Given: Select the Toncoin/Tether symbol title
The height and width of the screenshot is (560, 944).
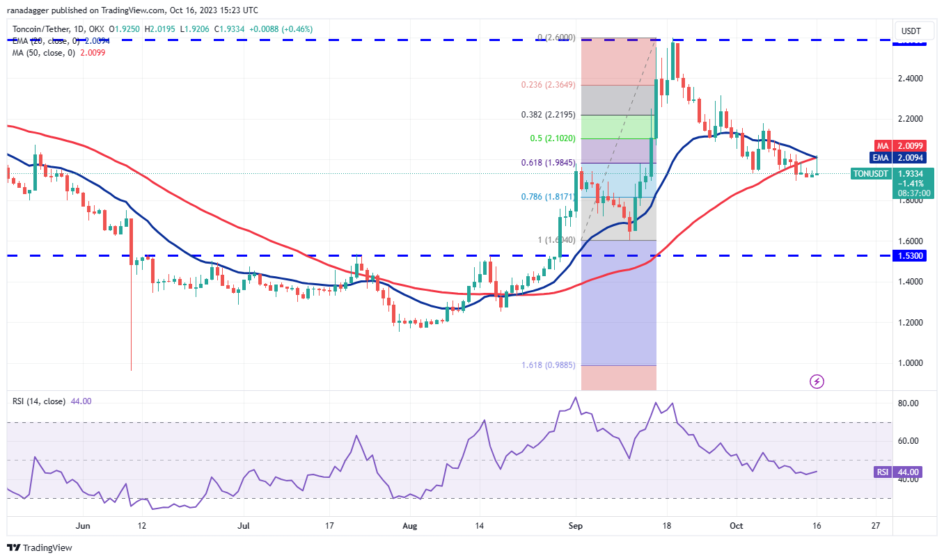Looking at the screenshot, I should click(42, 29).
